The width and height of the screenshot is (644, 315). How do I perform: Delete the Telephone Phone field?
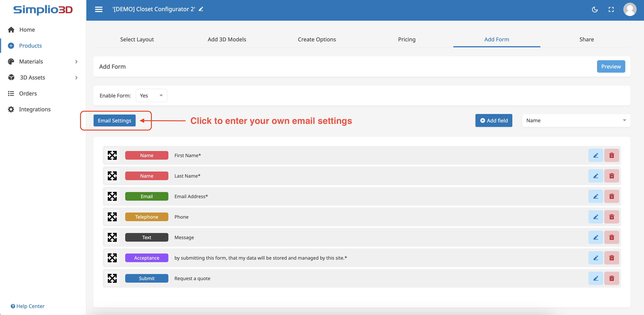pos(611,217)
